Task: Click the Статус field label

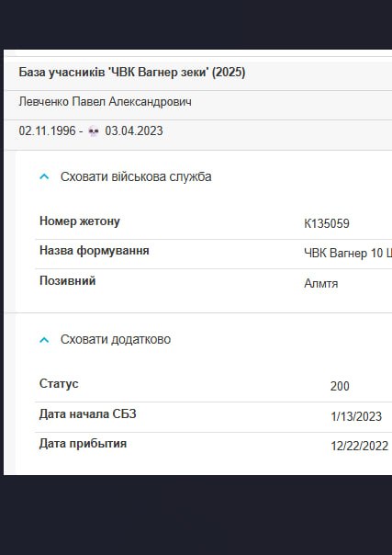Action: pos(59,384)
